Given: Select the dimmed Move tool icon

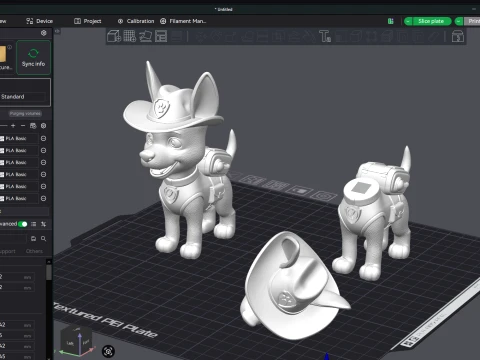Looking at the screenshot, I should (200, 36).
